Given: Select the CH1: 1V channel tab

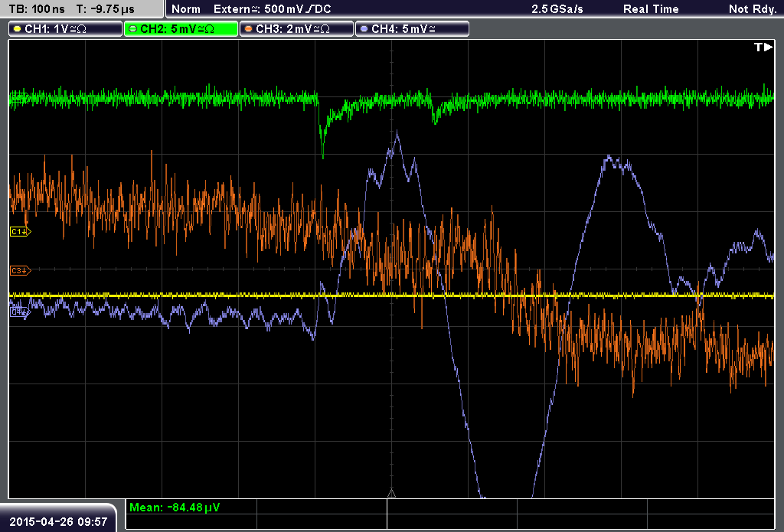Looking at the screenshot, I should (66, 29).
